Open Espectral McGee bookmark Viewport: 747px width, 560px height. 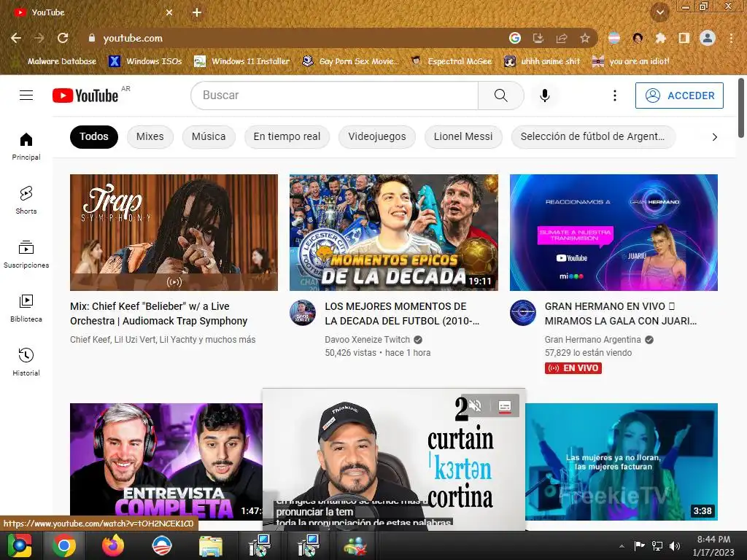click(x=451, y=61)
